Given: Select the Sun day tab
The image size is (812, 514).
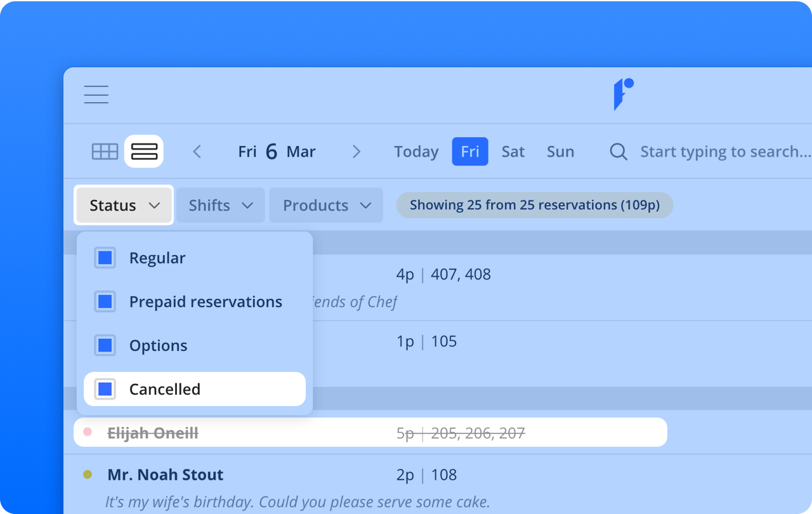Looking at the screenshot, I should [560, 152].
